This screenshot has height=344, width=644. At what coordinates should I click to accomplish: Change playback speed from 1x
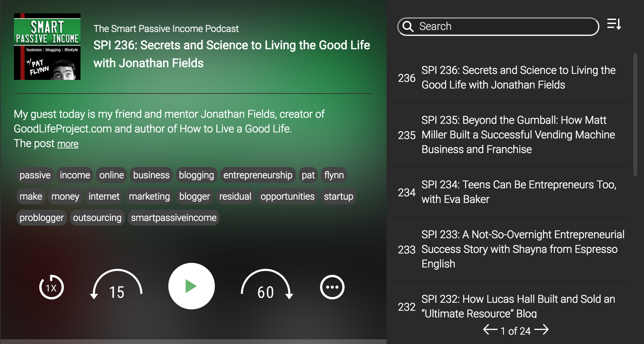[x=51, y=287]
